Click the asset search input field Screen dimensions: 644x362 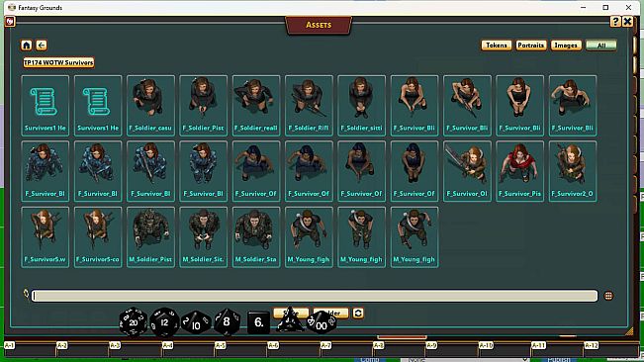click(315, 296)
